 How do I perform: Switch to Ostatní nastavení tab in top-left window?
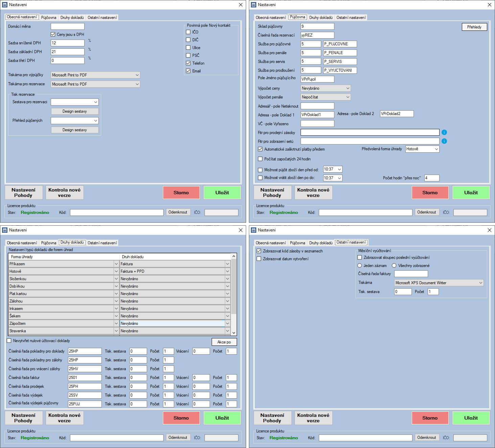(102, 18)
